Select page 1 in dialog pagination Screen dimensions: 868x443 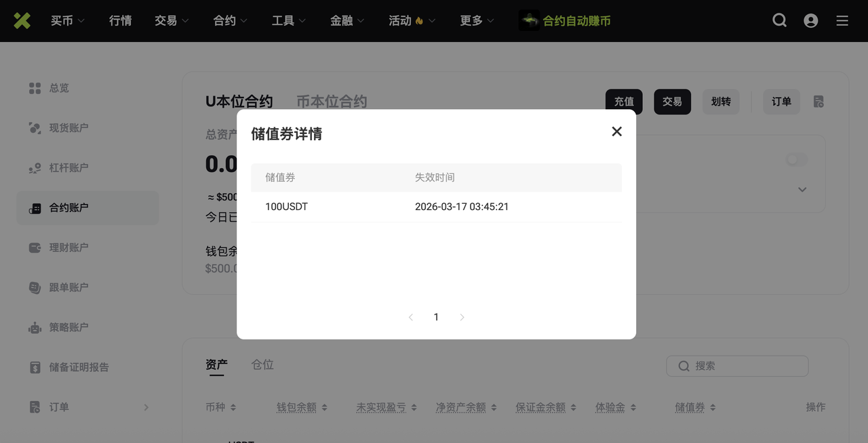click(436, 317)
